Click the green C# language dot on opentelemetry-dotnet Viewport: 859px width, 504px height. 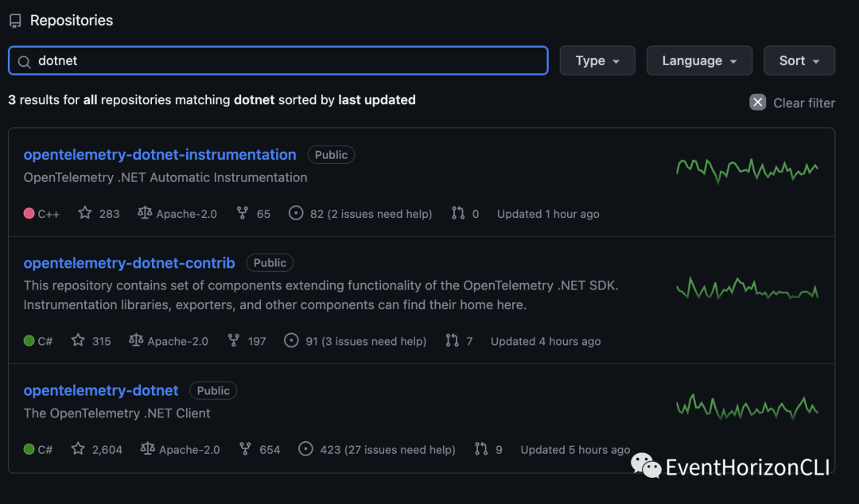[x=27, y=449]
